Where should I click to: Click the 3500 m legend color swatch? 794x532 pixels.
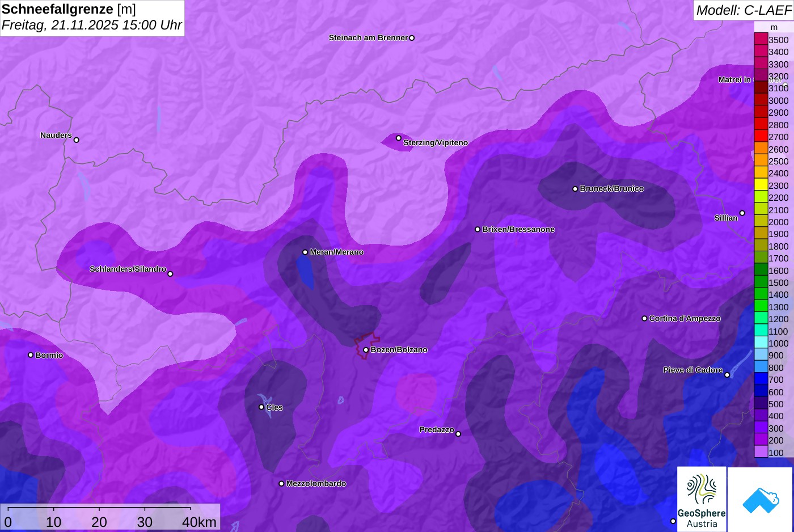761,39
